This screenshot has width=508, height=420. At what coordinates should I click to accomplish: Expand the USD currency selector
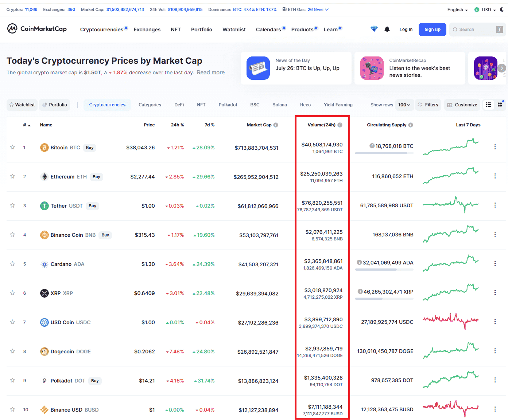click(485, 10)
